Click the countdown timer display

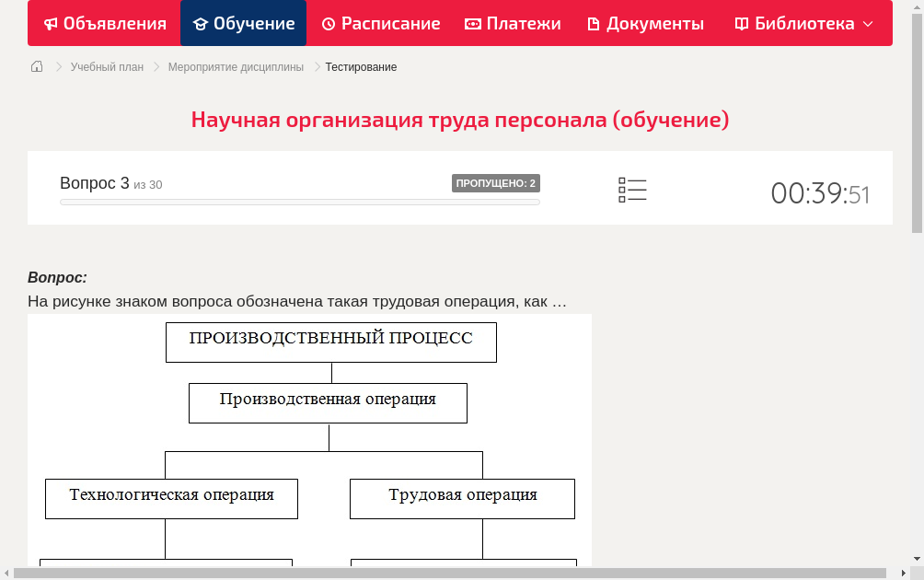[820, 194]
